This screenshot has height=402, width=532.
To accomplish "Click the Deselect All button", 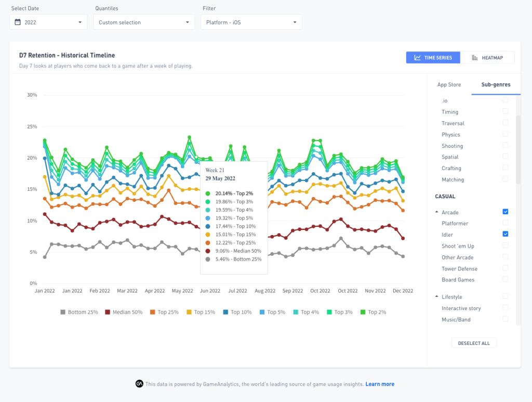I will tap(474, 343).
